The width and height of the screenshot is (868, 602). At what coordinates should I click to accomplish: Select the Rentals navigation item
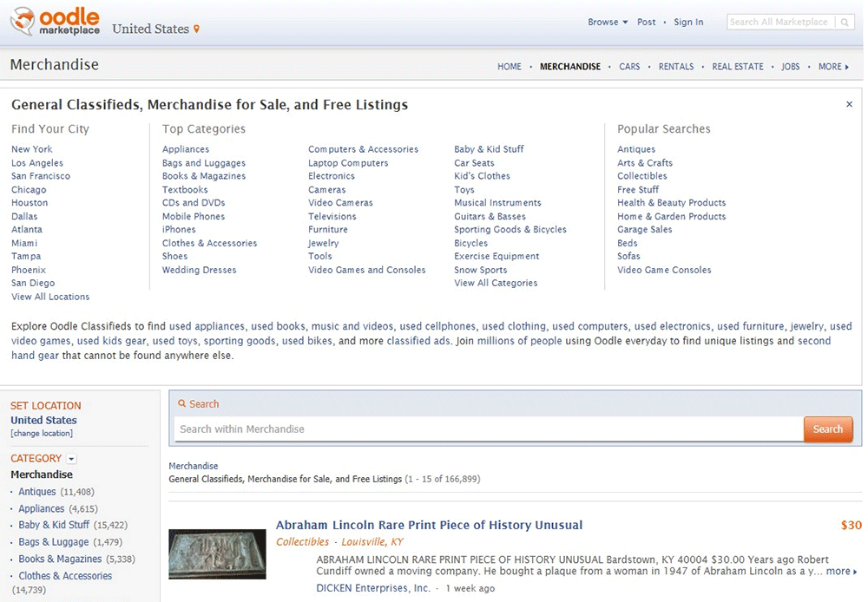point(676,67)
